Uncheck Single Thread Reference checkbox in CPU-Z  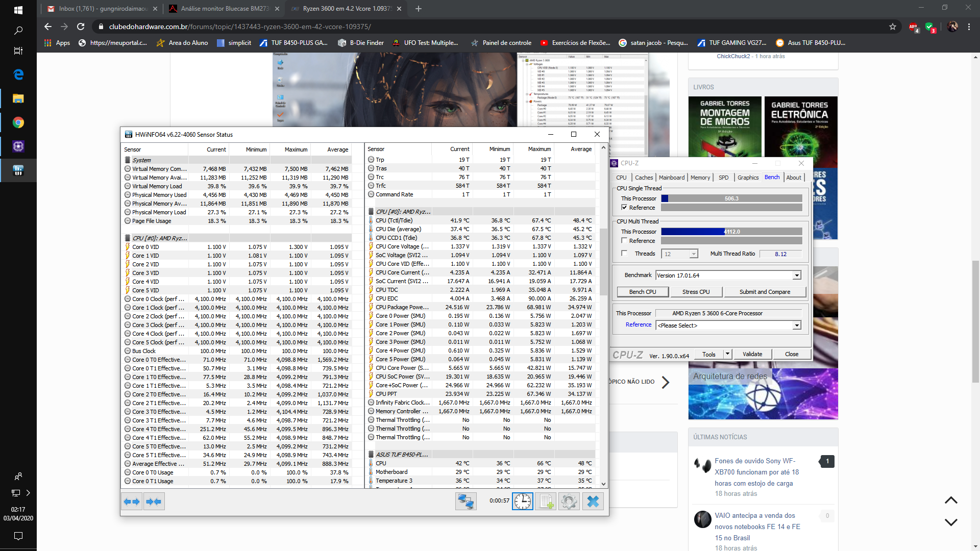tap(624, 208)
